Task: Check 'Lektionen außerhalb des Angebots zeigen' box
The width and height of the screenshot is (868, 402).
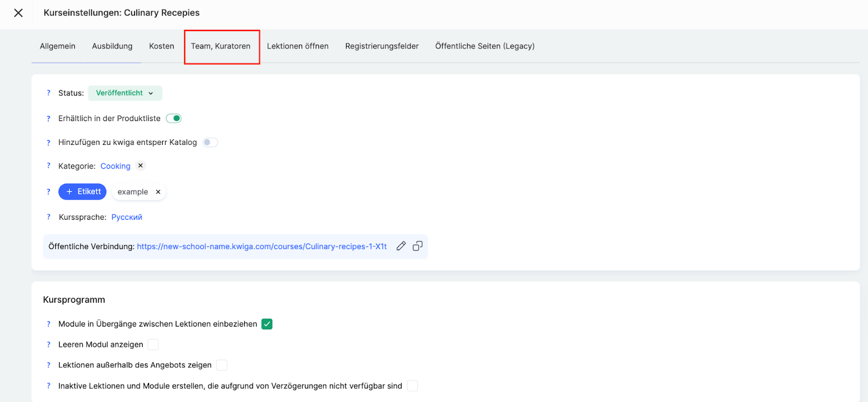Action: click(221, 365)
